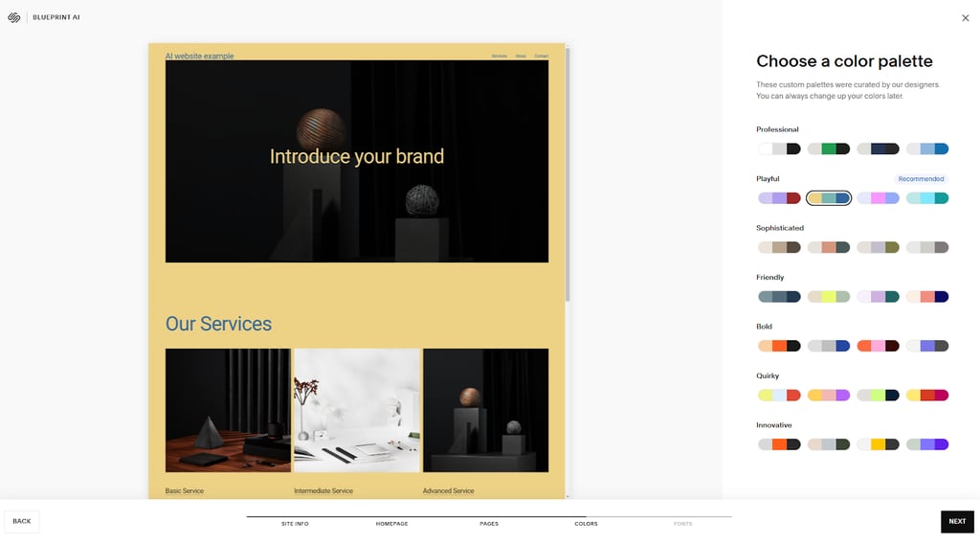The image size is (980, 544).
Task: Click the preview pane vertical scrollbar
Action: [x=568, y=174]
